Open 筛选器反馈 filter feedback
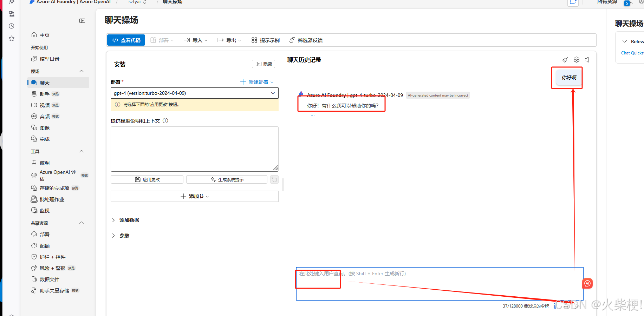 tap(306, 40)
